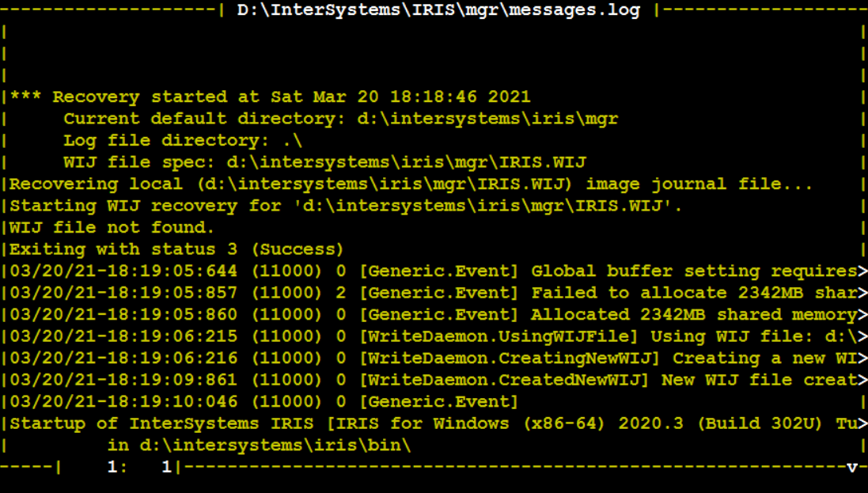Select the 'Recovery started at Sat Mar 20' line
Screen dimensions: 868x493
click(x=270, y=97)
